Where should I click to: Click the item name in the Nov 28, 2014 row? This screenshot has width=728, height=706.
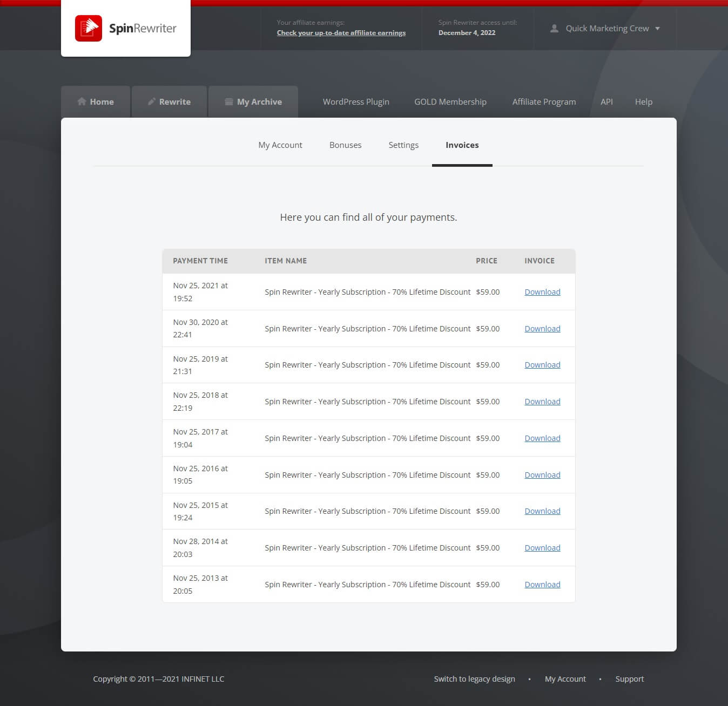coord(368,548)
